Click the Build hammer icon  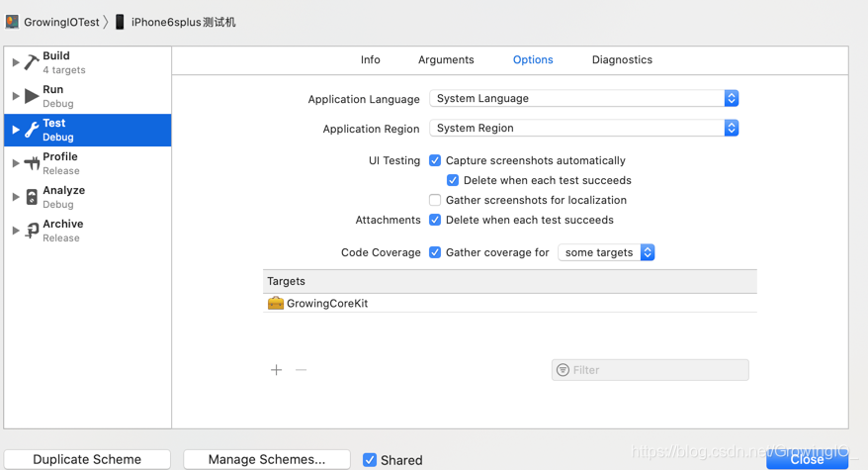click(32, 62)
